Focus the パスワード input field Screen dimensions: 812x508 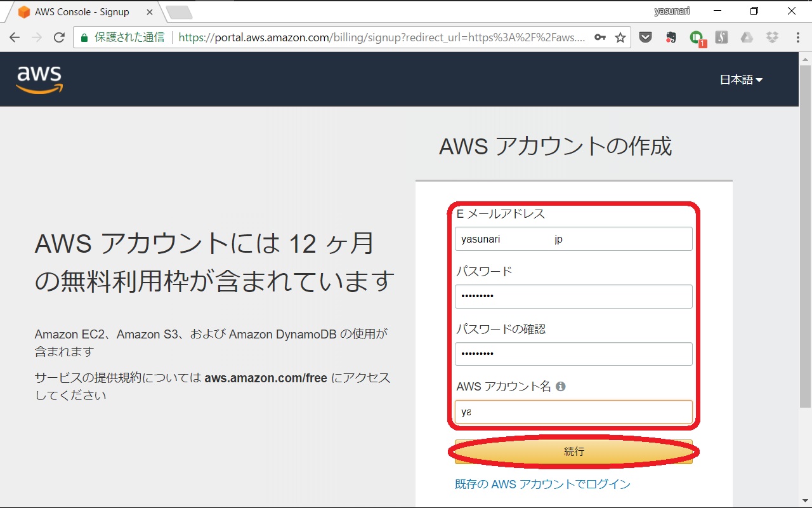573,297
